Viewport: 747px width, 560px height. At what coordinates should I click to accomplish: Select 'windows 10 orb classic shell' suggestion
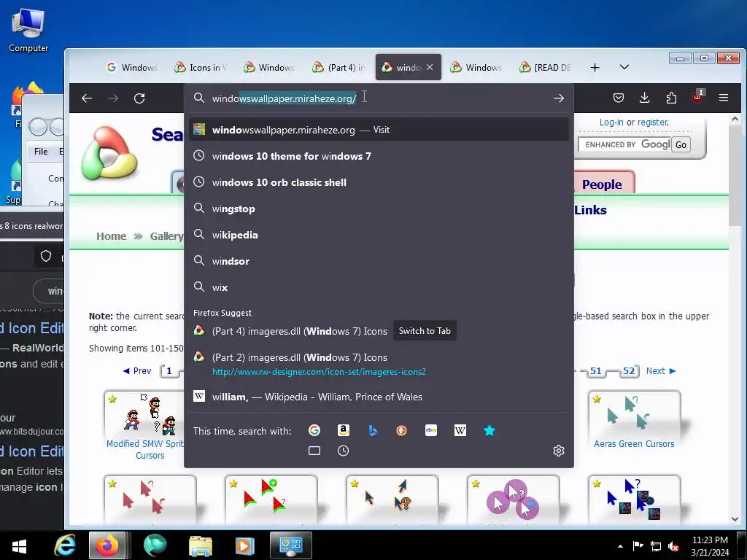379,182
